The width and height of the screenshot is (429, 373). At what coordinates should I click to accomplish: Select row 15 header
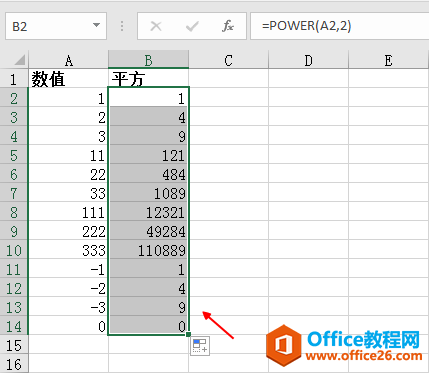tap(14, 344)
